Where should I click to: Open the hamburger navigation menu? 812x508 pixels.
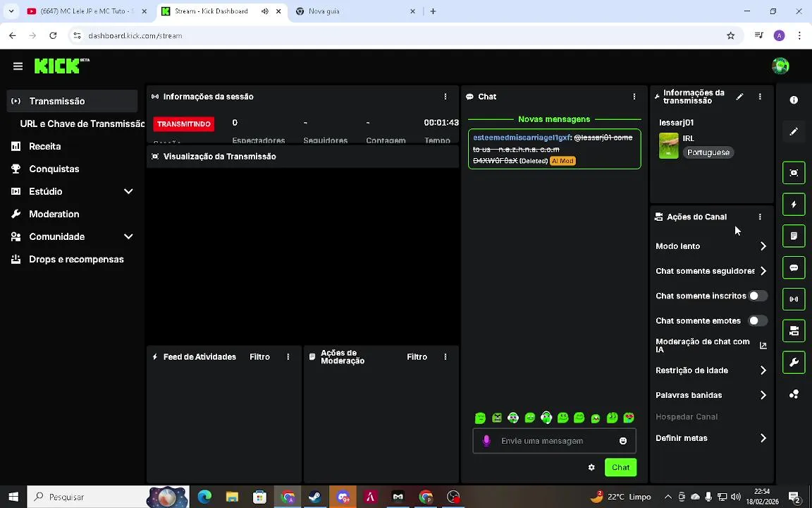pos(18,66)
